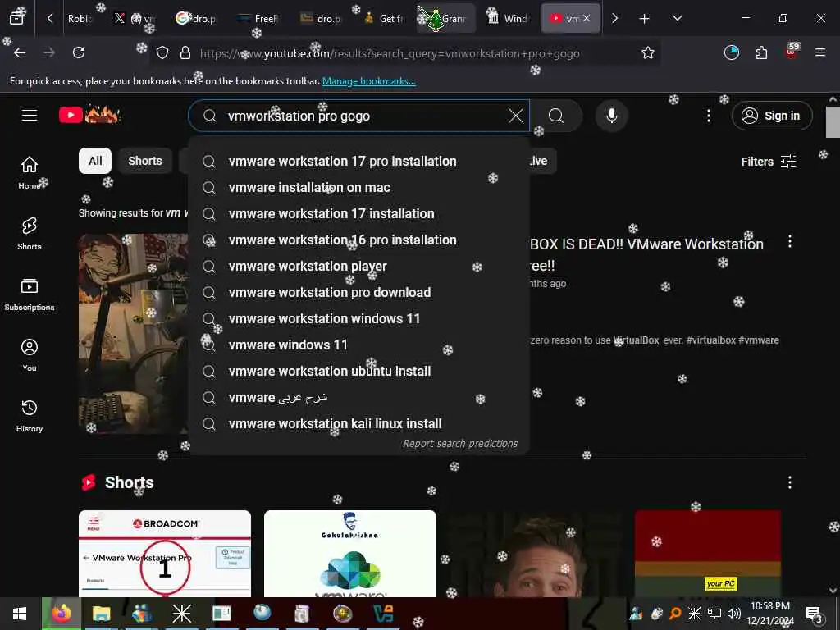
Task: Choose suggestion vmware workstation 17 pro installation
Action: tap(358, 162)
